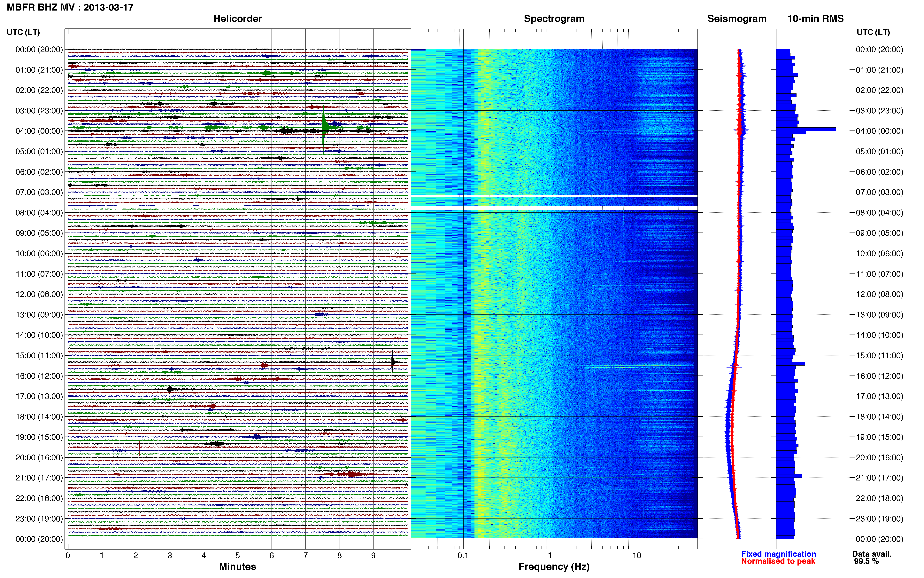Click the right '04:00 (00:00)' time label

879,131
